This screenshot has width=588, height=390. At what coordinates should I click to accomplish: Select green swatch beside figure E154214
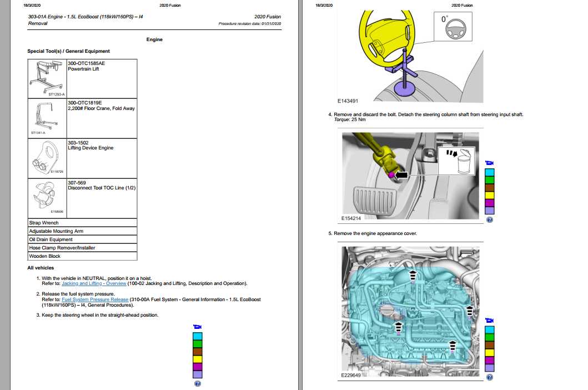[490, 180]
